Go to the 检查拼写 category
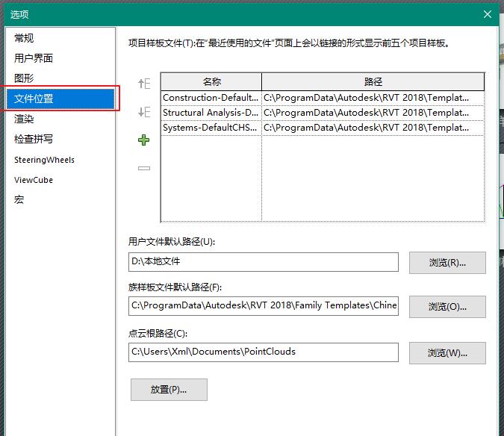The image size is (504, 436). pos(34,139)
